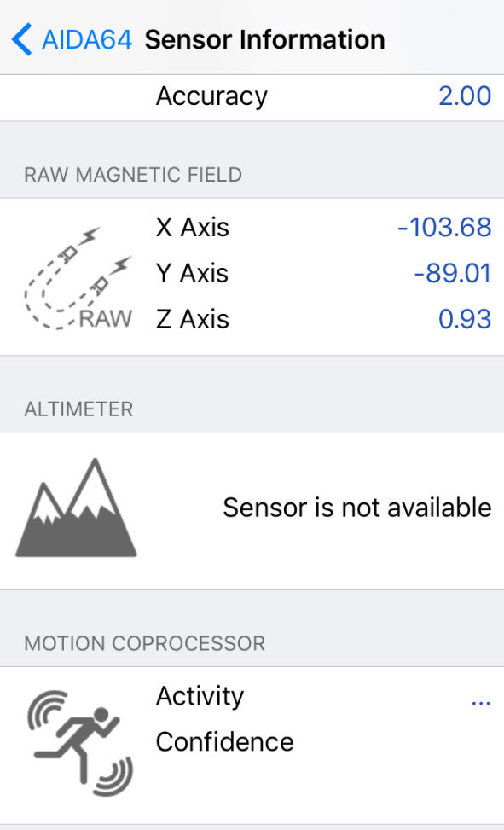The image size is (504, 830).
Task: Tap the Accuracy row label
Action: [x=211, y=97]
